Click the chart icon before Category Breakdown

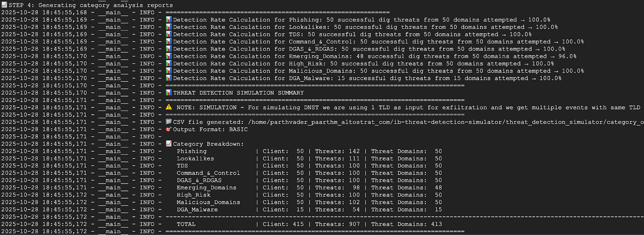coord(169,144)
